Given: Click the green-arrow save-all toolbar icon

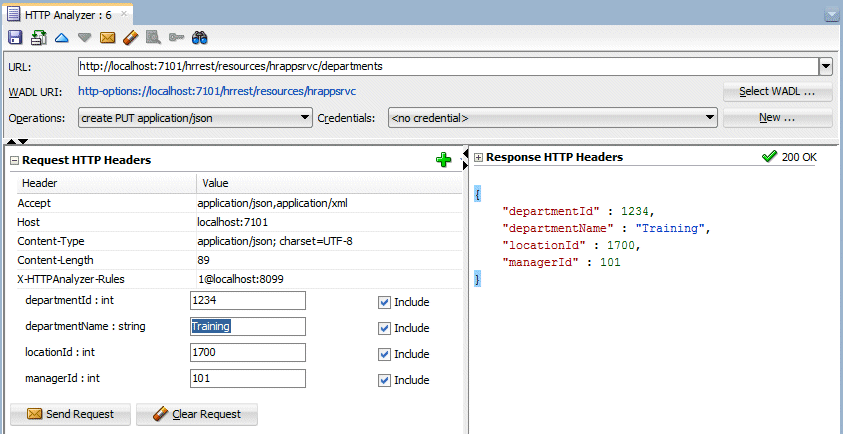Looking at the screenshot, I should (39, 38).
